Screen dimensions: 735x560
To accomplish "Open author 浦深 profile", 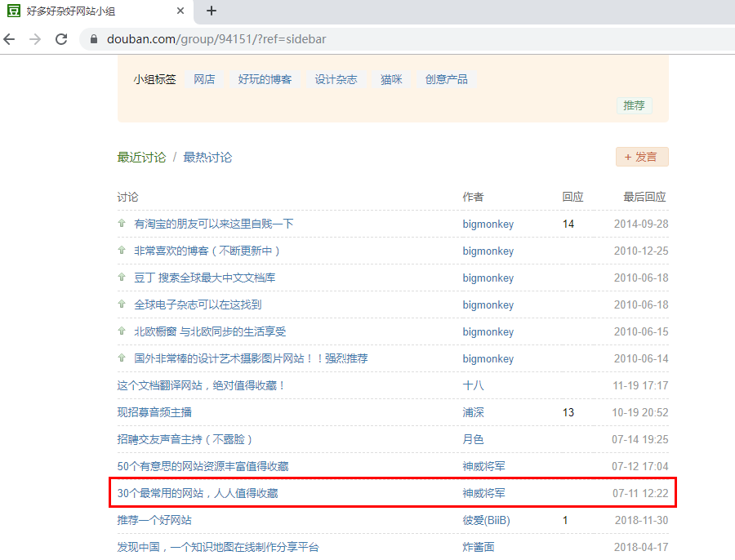I will 473,413.
